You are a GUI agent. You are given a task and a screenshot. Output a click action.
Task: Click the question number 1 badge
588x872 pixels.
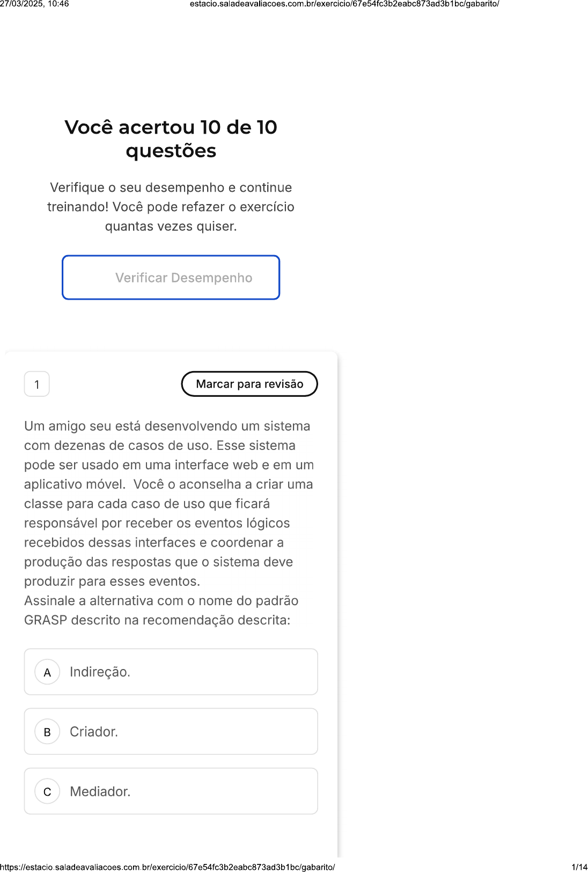(x=37, y=384)
